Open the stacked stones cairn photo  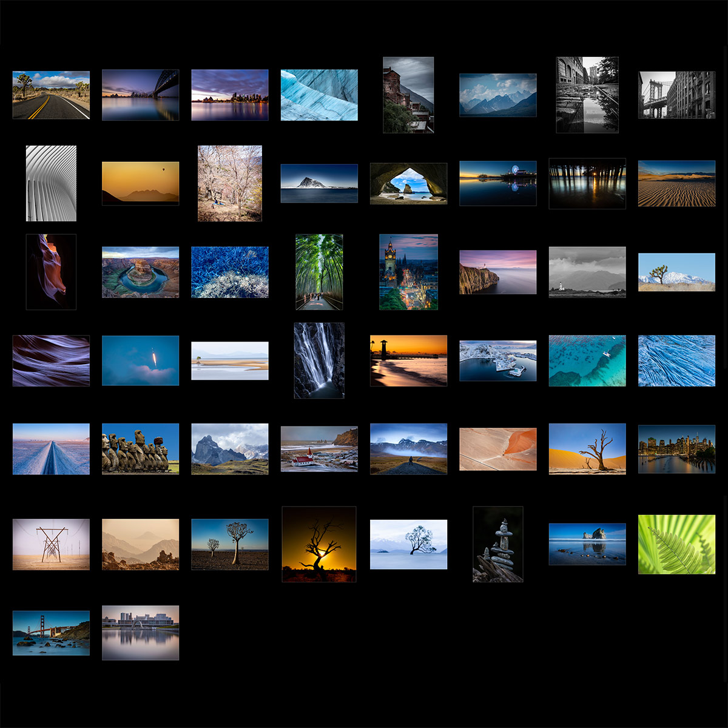coord(497,544)
